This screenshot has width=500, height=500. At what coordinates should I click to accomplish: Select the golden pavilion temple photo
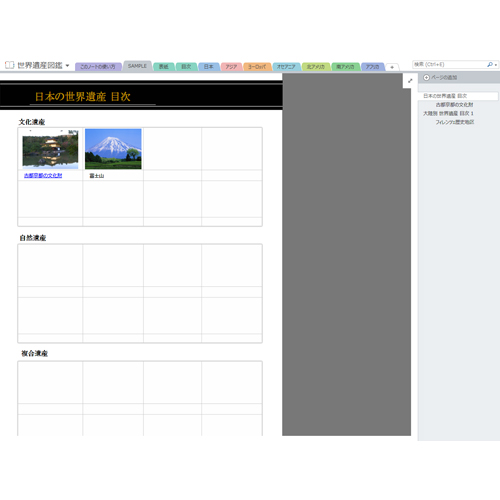[50, 149]
